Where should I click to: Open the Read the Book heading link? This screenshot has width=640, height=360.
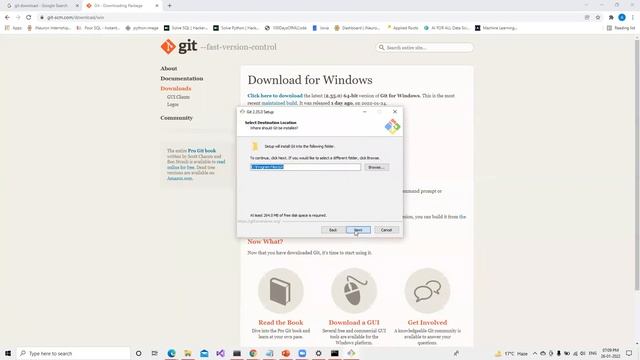click(281, 322)
